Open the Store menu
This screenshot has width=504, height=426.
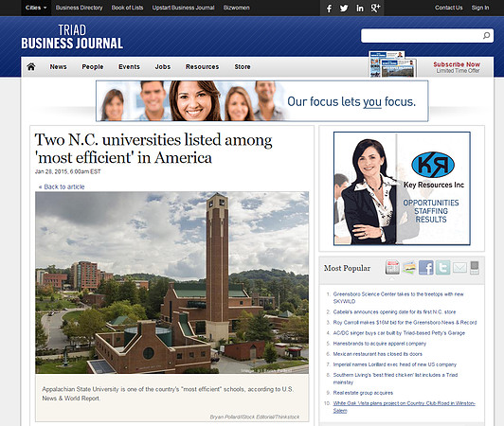pos(243,67)
